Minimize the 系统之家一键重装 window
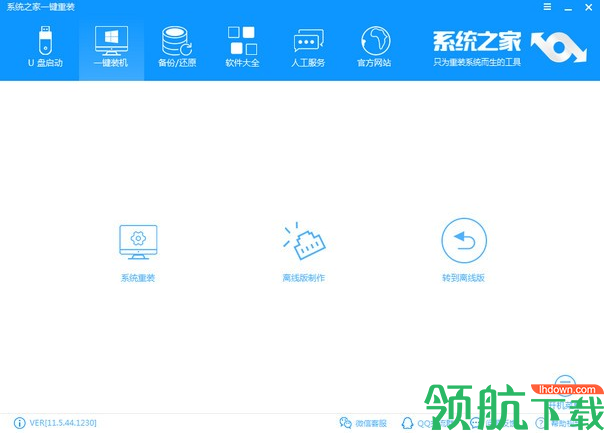Image resolution: width=604 pixels, height=437 pixels. pyautogui.click(x=568, y=8)
